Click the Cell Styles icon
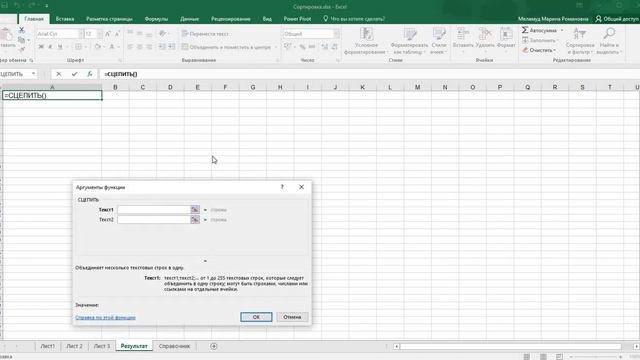Viewport: 640px width, 360px height. coord(439,34)
